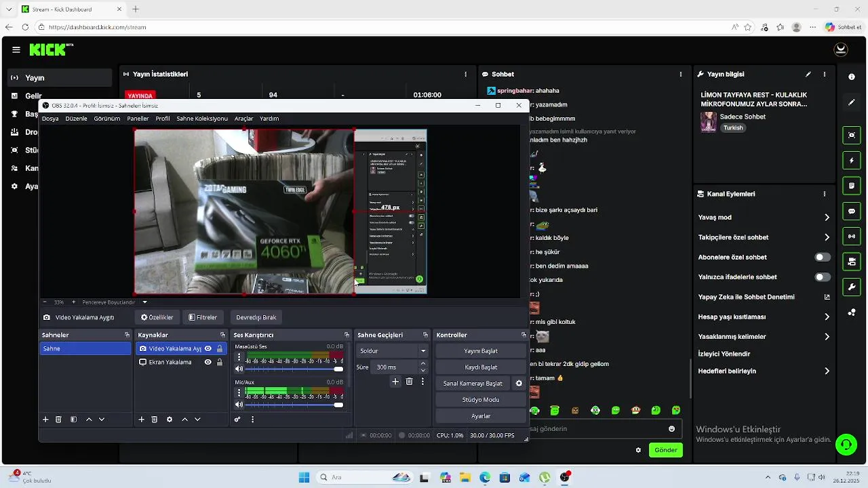Adjust Mic/Aux volume slider
Image resolution: width=868 pixels, height=488 pixels.
click(x=295, y=405)
